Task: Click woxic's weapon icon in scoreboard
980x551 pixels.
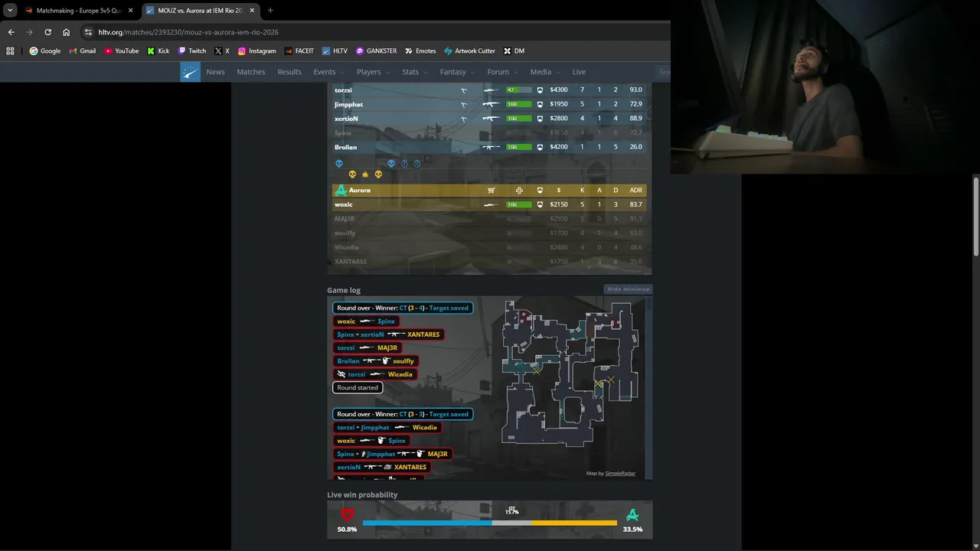Action: 491,204
